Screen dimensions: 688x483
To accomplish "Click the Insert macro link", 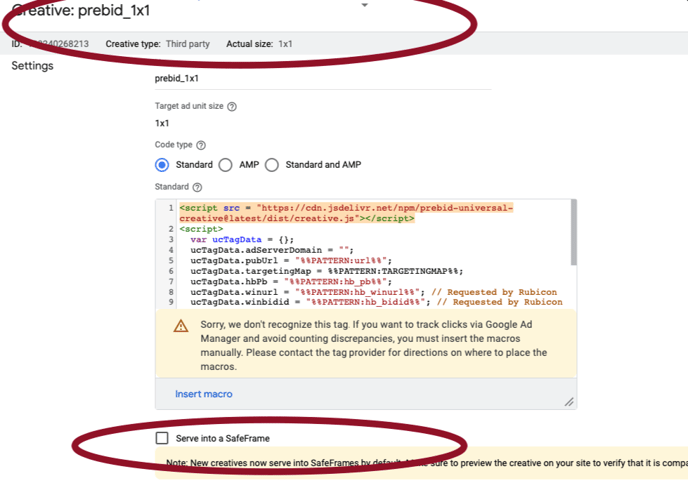I will (x=204, y=394).
